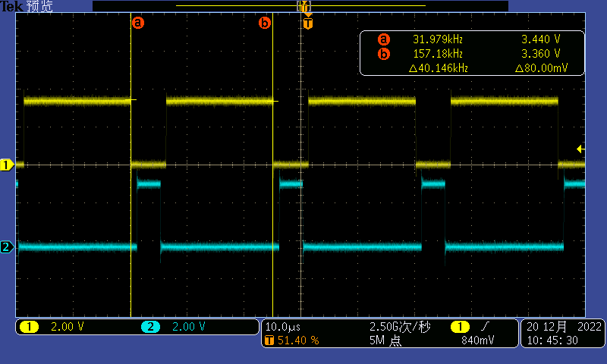This screenshot has height=364, width=607.
Task: Click the date readout 20 12月 2022
Action: (x=564, y=327)
